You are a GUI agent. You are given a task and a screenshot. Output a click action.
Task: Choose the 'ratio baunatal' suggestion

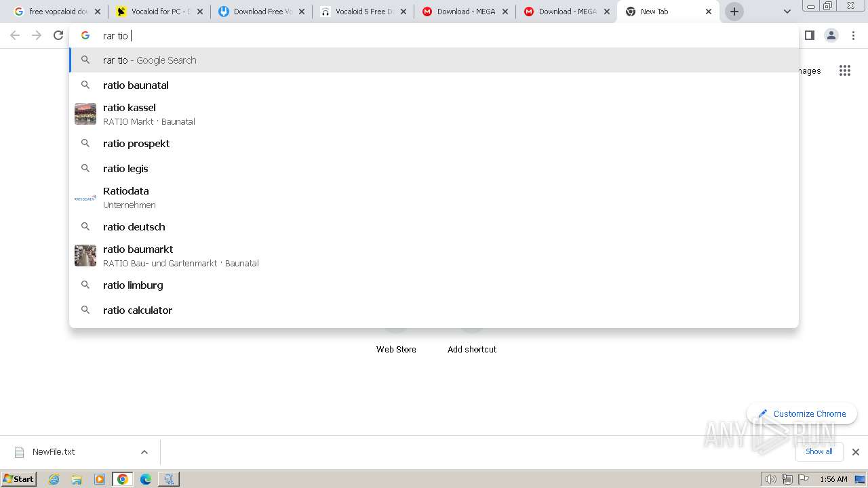[434, 85]
